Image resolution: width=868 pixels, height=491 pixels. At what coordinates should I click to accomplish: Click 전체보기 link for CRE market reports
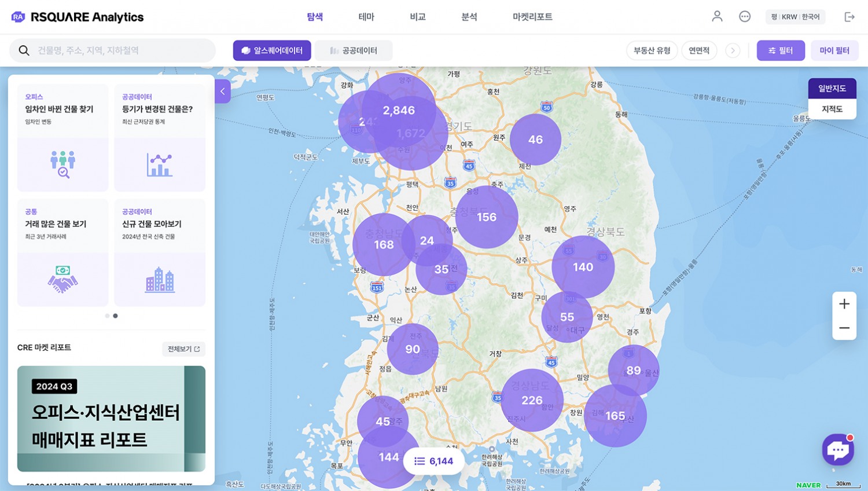tap(183, 349)
